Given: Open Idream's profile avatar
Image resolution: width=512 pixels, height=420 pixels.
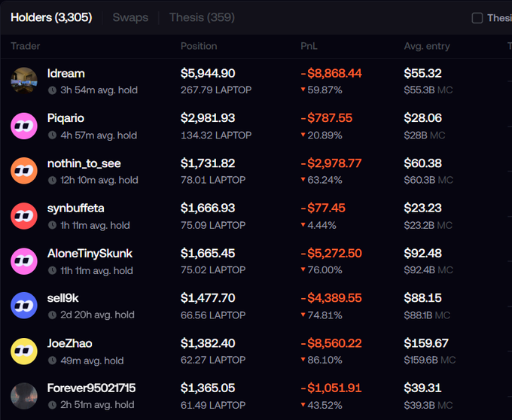Looking at the screenshot, I should [24, 81].
